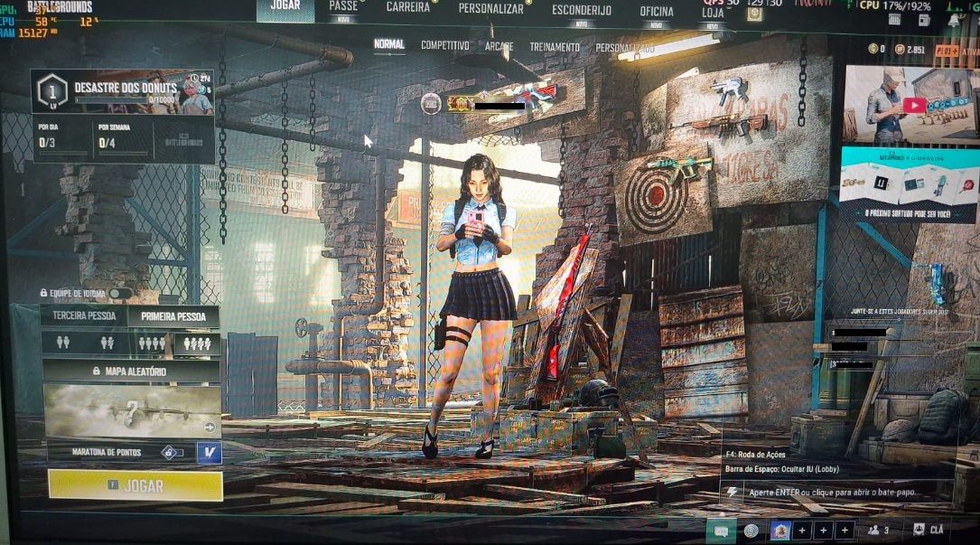This screenshot has height=545, width=980.
Task: Click your squad avatar in bottom bar
Action: point(779,531)
